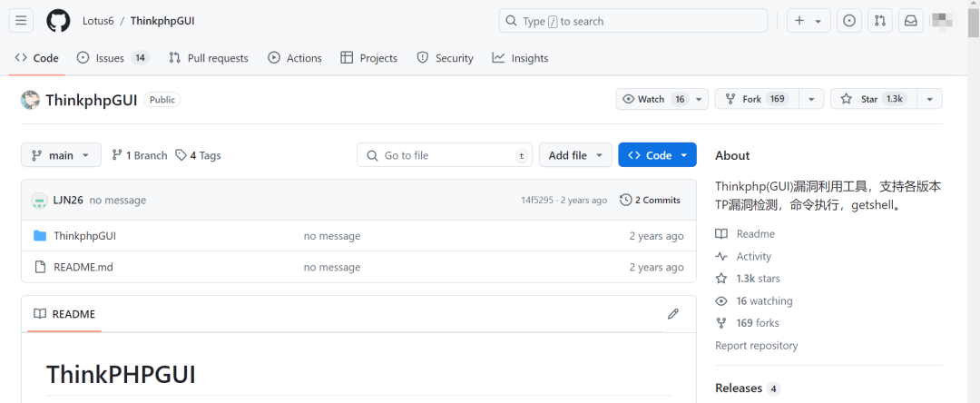Switch to the Insights tab
The height and width of the screenshot is (403, 980).
(x=521, y=58)
